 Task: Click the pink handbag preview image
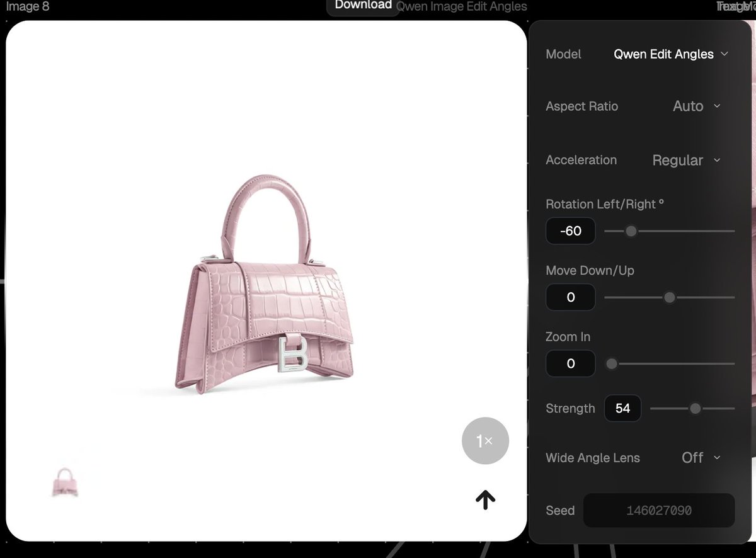click(x=264, y=283)
